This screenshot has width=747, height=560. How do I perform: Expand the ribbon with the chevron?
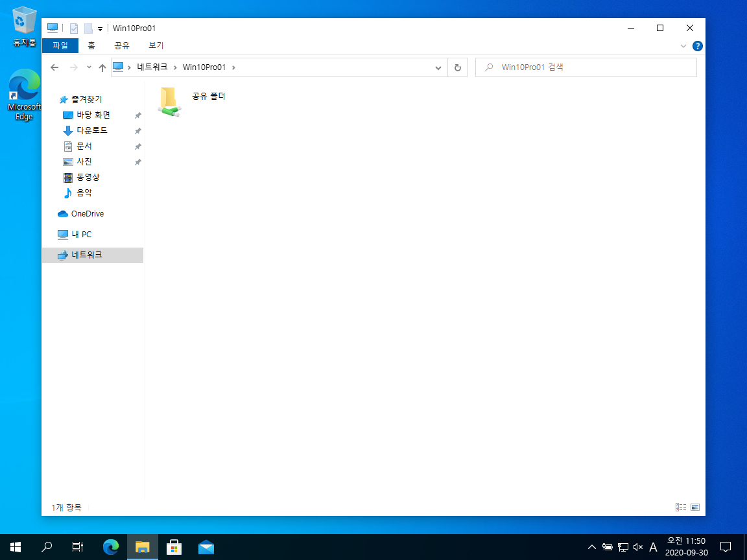(x=683, y=46)
